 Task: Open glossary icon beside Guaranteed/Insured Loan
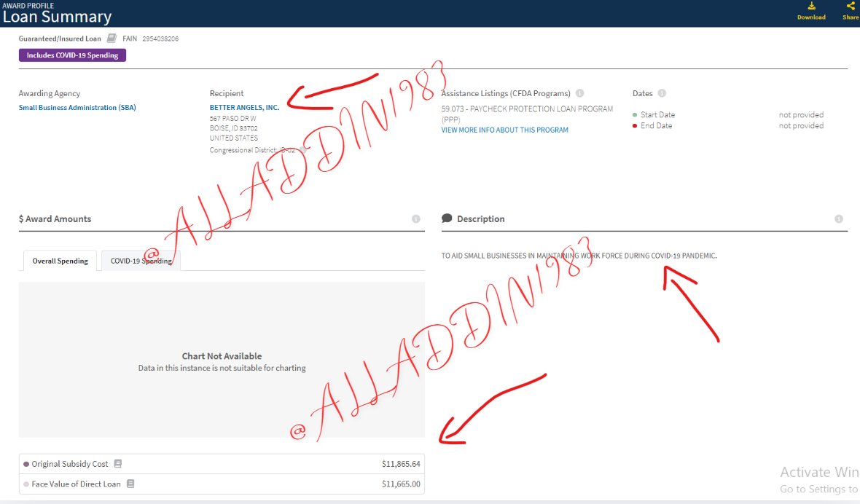click(x=112, y=39)
